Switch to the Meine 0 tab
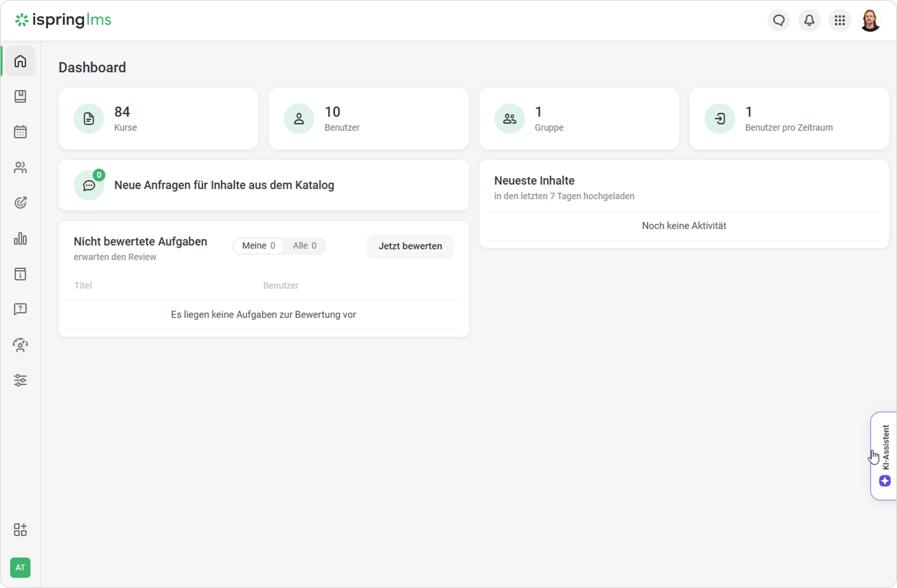Screen dimensions: 897x588 (259, 245)
